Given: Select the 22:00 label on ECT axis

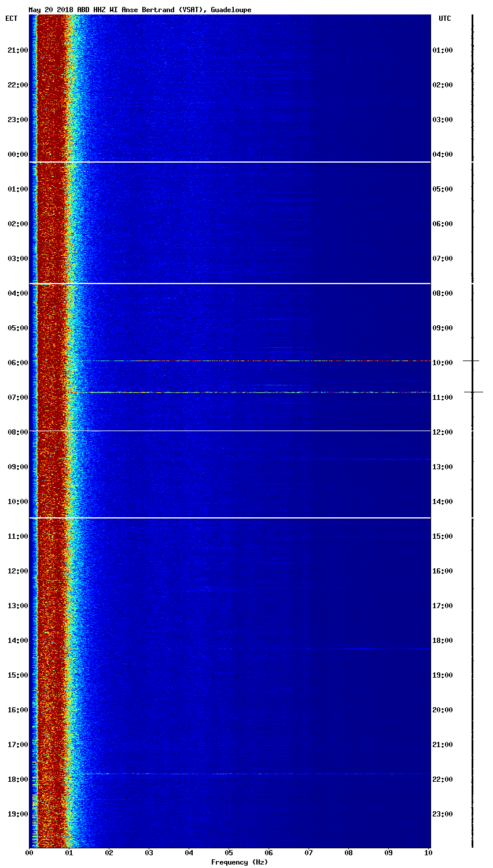Looking at the screenshot, I should coord(17,85).
